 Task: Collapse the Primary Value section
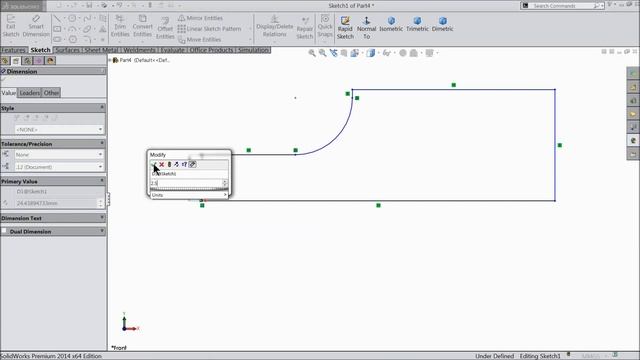pos(102,180)
